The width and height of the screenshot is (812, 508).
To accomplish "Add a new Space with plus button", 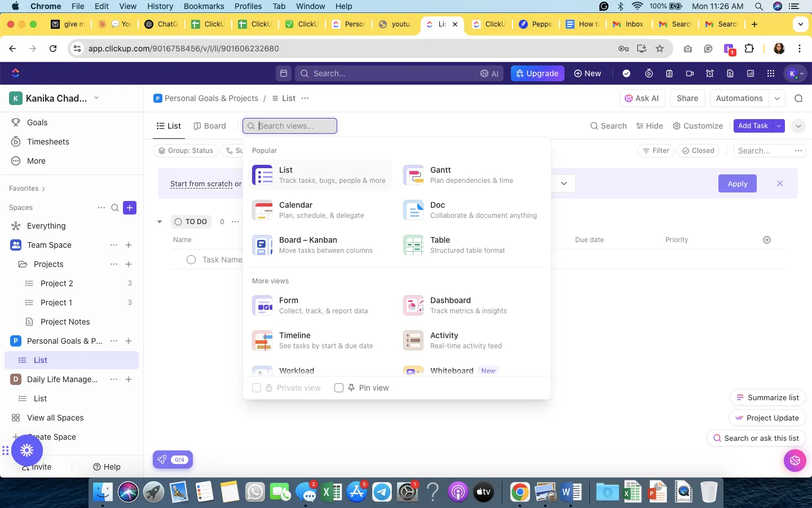I will pos(130,208).
